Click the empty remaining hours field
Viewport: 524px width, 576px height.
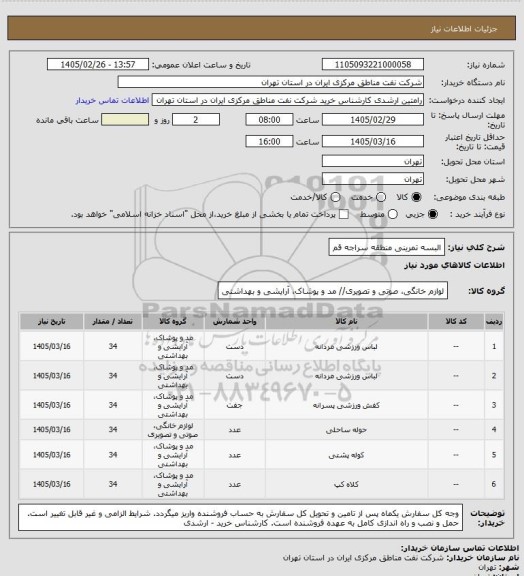click(x=125, y=120)
